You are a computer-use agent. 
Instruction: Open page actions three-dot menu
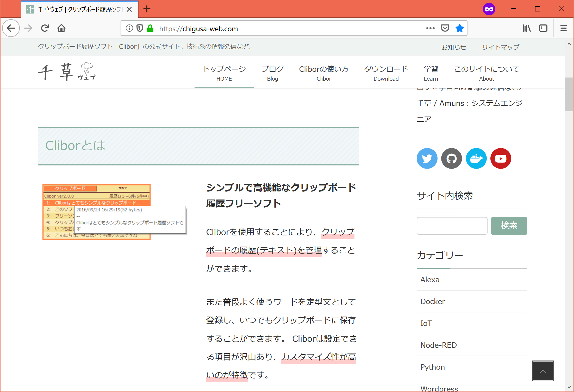[430, 28]
